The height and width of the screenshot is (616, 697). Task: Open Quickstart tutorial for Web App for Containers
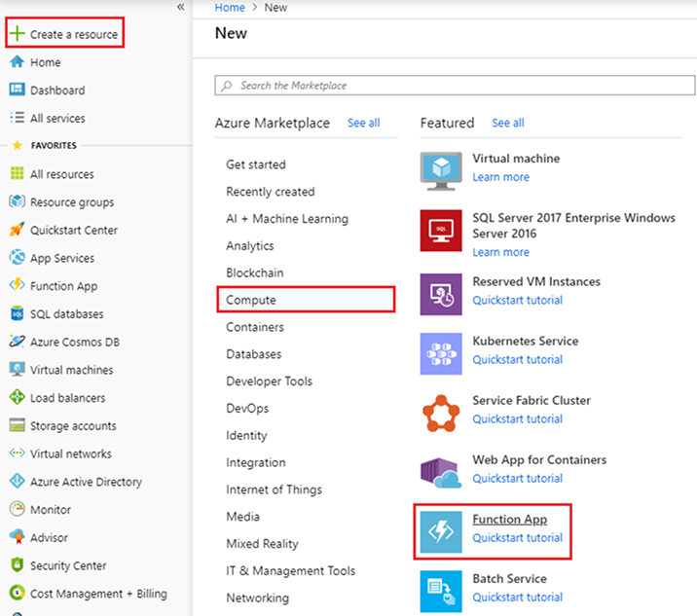[518, 479]
